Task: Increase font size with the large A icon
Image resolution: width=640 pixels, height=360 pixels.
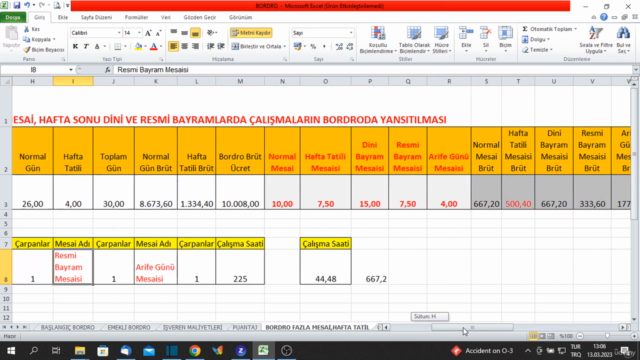Action: (x=148, y=33)
